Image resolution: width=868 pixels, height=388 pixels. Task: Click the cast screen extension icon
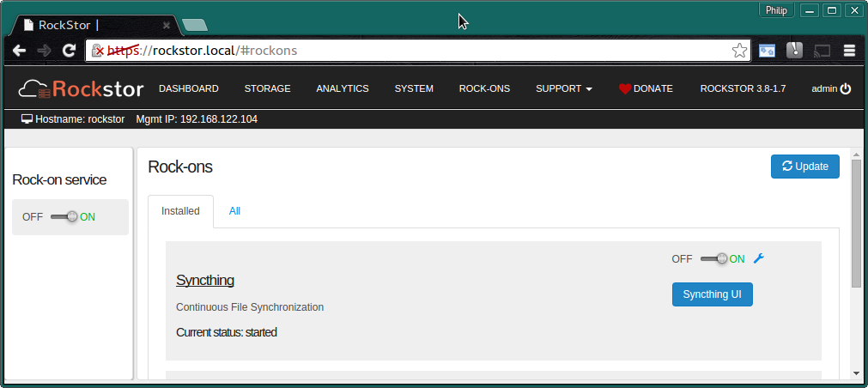point(822,51)
